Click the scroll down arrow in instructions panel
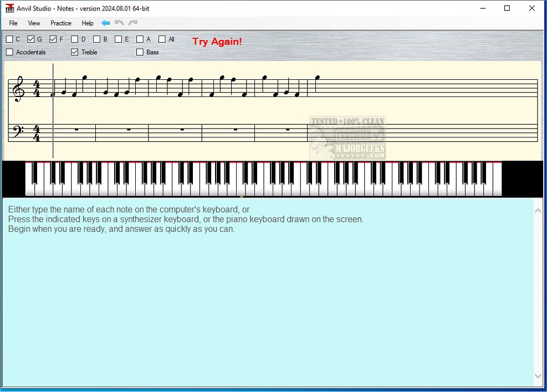This screenshot has width=547, height=392. coord(538,376)
